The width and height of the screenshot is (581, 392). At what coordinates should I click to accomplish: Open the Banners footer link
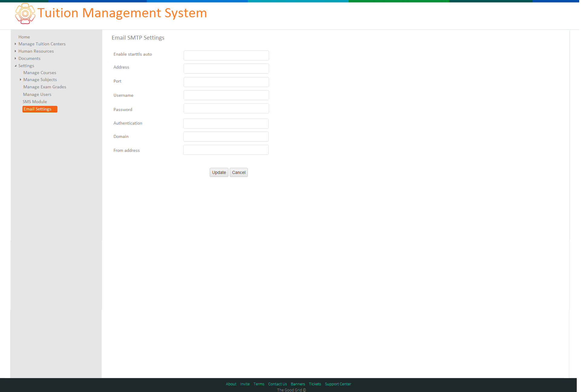click(298, 384)
